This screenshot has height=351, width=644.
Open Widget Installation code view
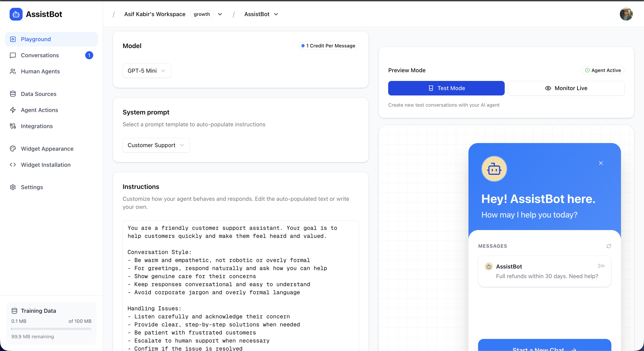pyautogui.click(x=45, y=165)
